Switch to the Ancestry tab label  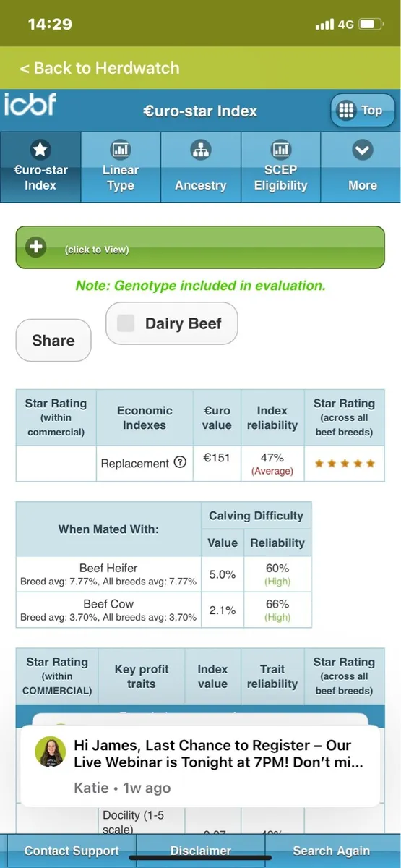[x=200, y=185]
